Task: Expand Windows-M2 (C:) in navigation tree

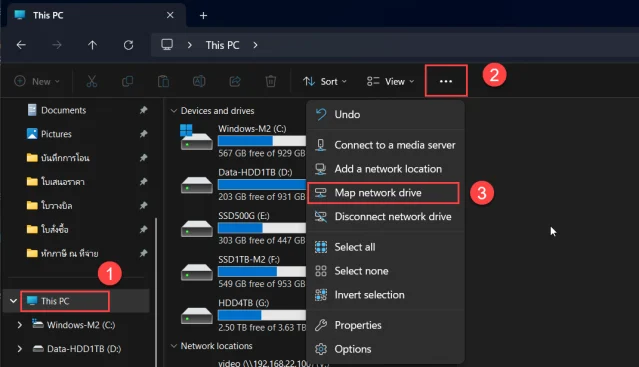Action: coord(19,325)
